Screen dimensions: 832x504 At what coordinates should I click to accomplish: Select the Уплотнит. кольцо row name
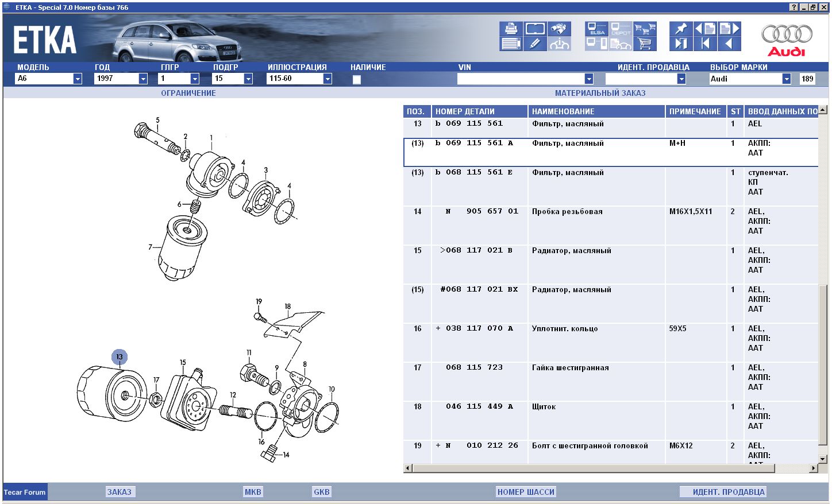click(x=565, y=328)
